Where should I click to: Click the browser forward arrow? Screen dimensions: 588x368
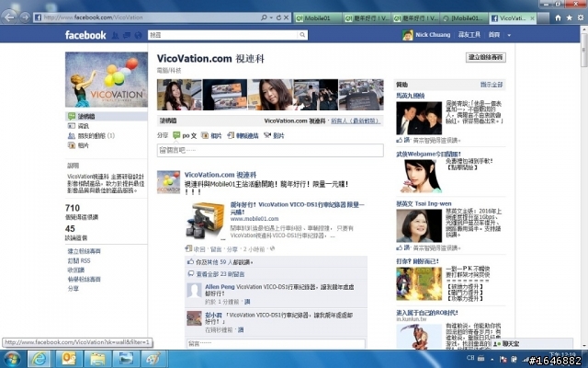25,17
